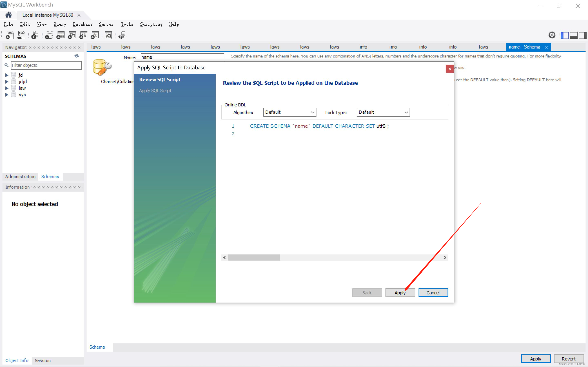The image size is (588, 367).
Task: Click the Review SQL Script step tab
Action: click(x=160, y=79)
